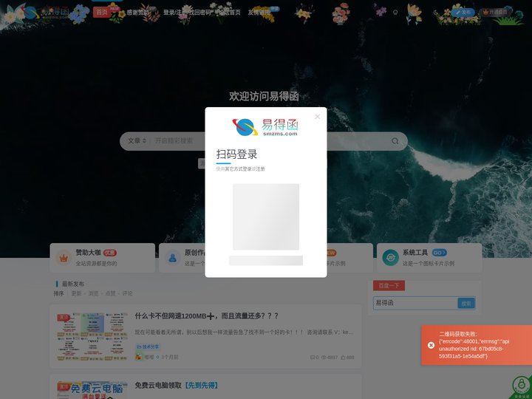Click the 其它方式登录 link in dialog
532x399 pixels.
(239, 169)
